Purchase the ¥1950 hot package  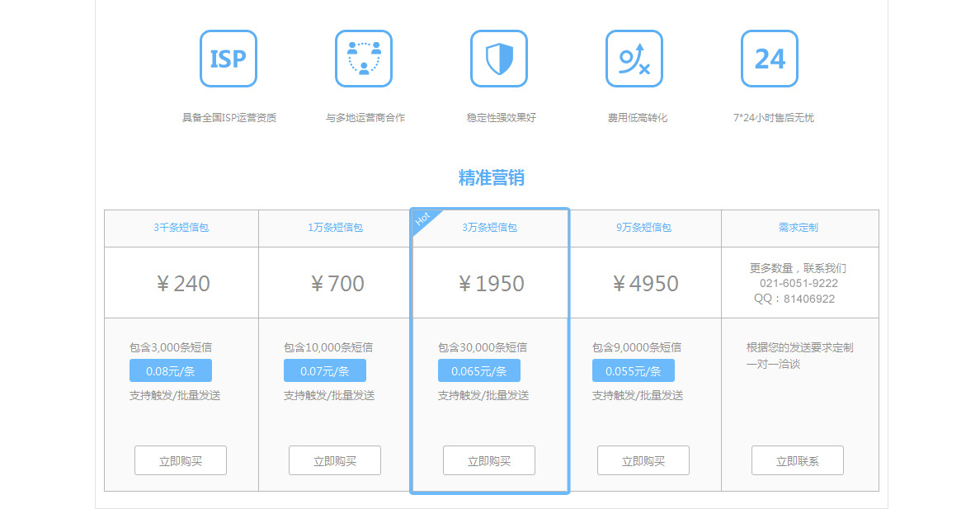point(489,460)
